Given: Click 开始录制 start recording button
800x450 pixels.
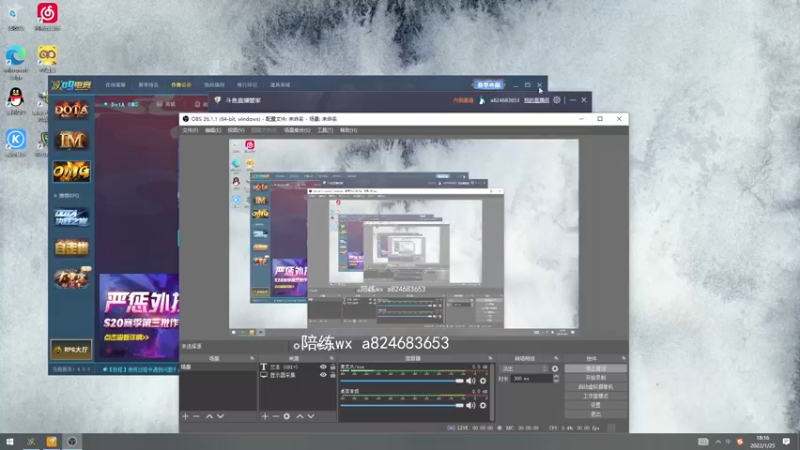Looking at the screenshot, I should pyautogui.click(x=595, y=378).
